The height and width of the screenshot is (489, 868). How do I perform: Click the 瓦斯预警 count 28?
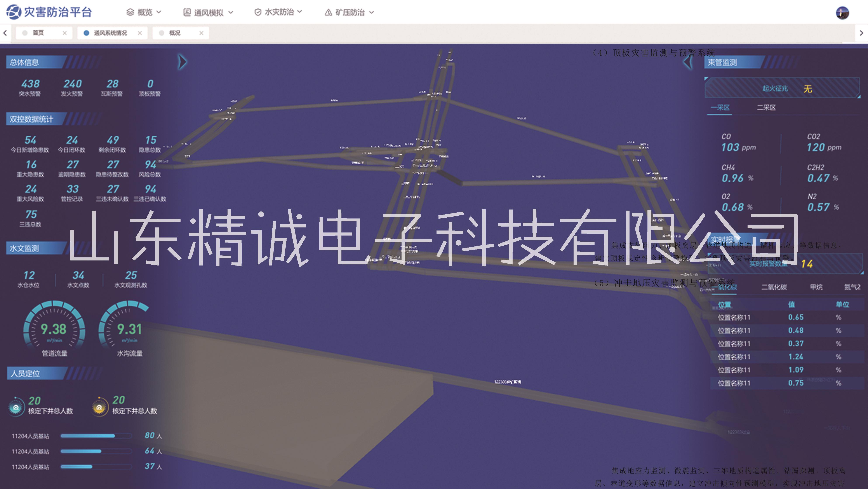[112, 84]
